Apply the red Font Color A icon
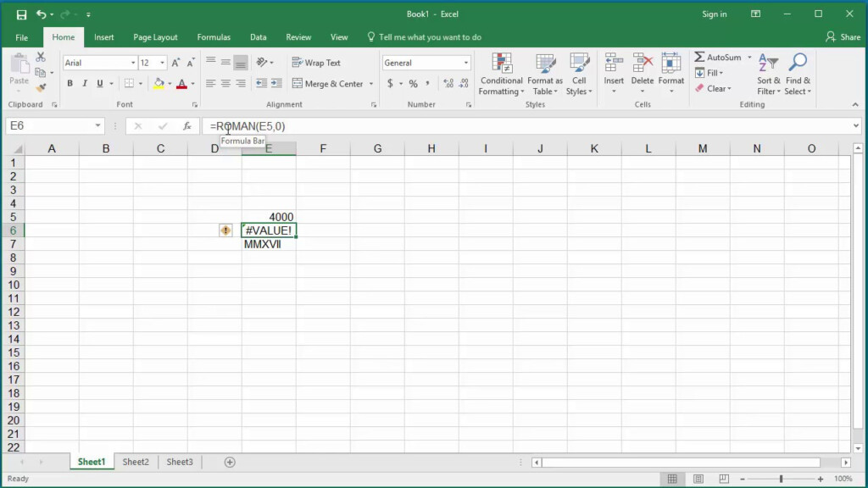Image resolution: width=868 pixels, height=488 pixels. (x=181, y=84)
